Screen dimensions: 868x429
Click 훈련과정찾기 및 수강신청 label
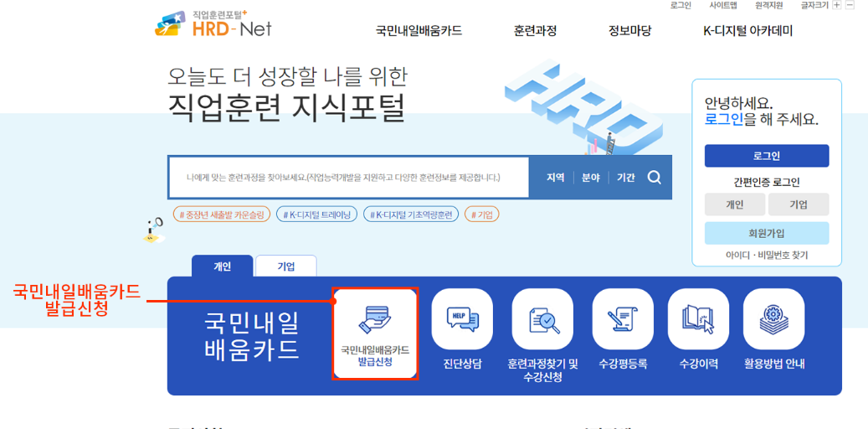[x=542, y=371]
